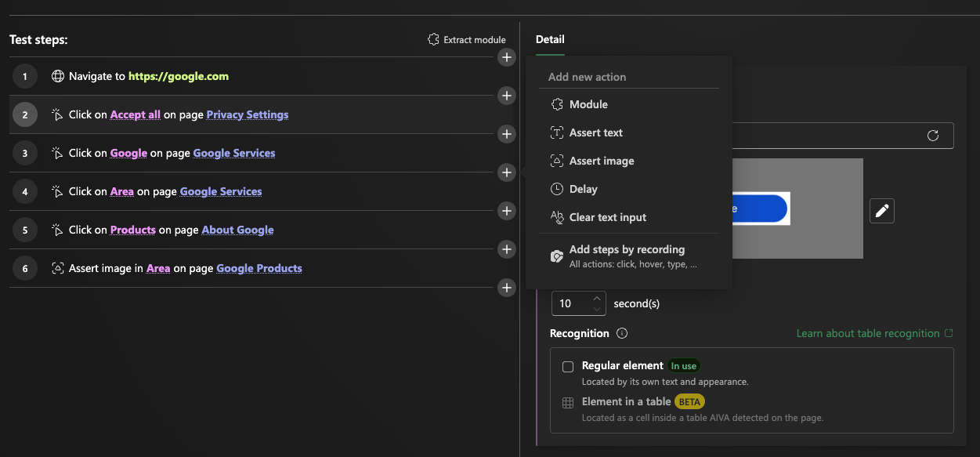
Task: Open the Privacy Settings page link
Action: (248, 114)
